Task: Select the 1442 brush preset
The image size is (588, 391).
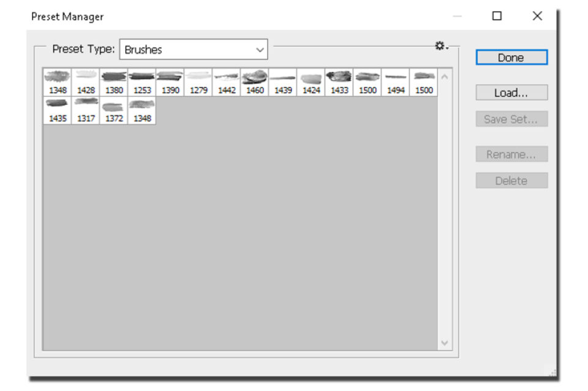Action: pyautogui.click(x=227, y=83)
